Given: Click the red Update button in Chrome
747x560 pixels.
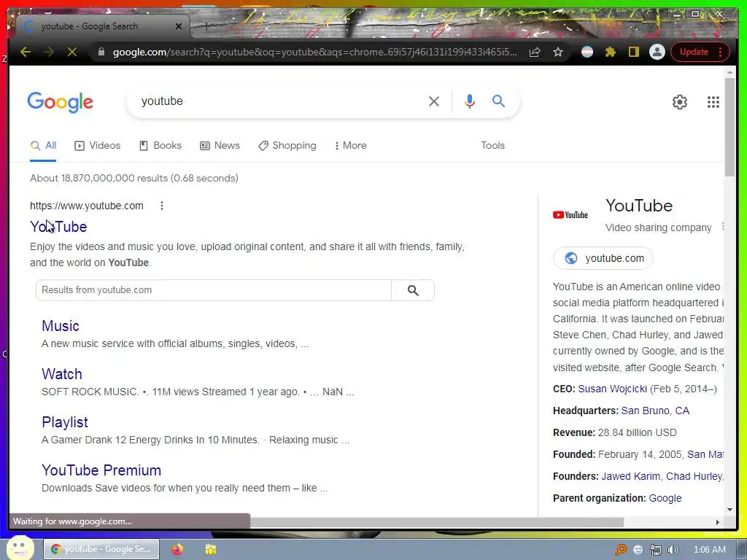Looking at the screenshot, I should [700, 52].
